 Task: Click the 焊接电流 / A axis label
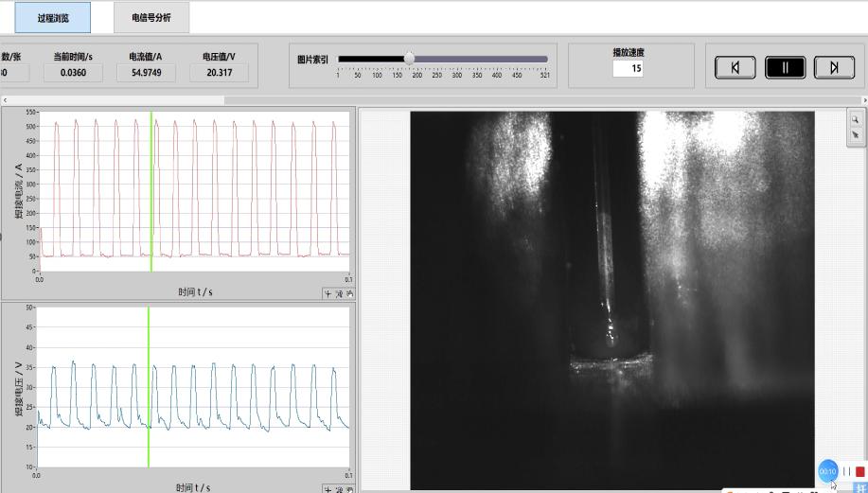(x=18, y=190)
